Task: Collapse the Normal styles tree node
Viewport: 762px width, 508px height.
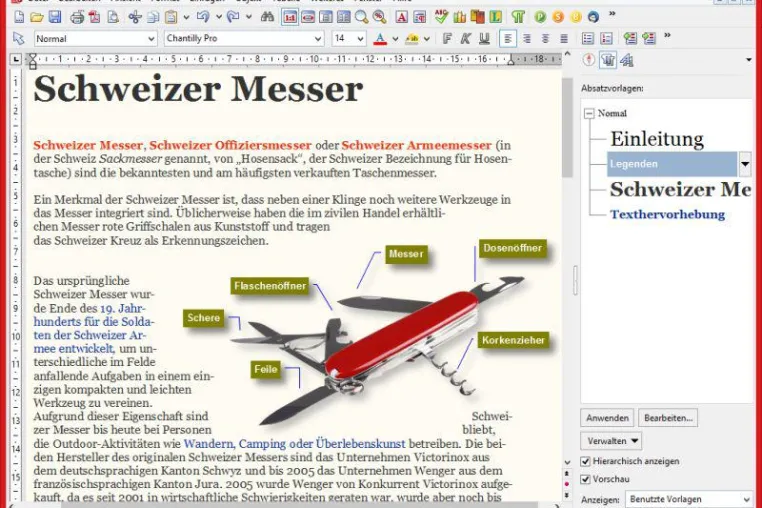Action: click(589, 113)
